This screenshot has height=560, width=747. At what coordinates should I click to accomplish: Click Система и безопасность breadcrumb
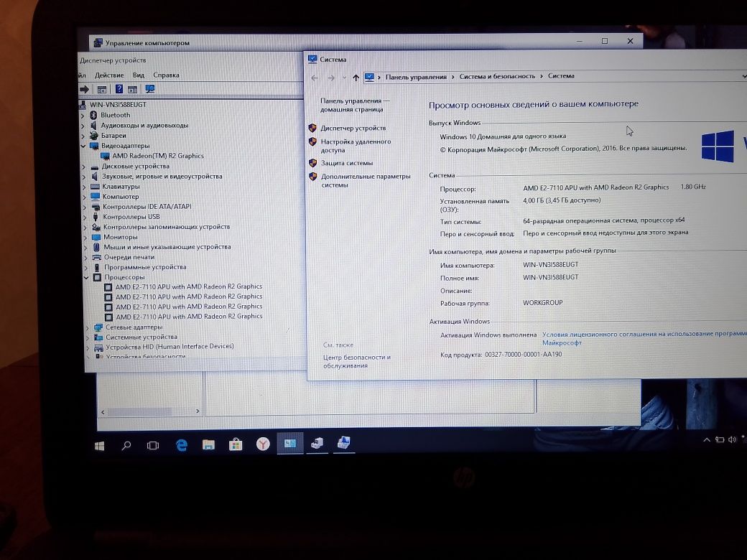[497, 76]
